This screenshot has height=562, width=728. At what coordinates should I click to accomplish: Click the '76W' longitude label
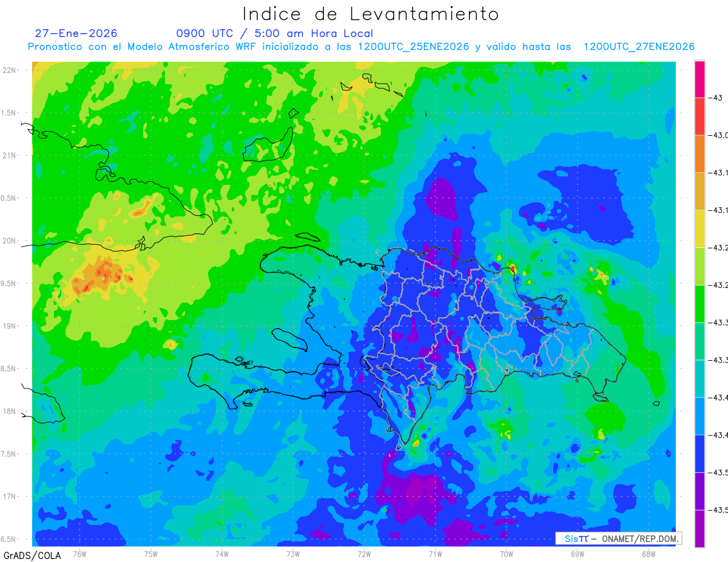[x=79, y=554]
